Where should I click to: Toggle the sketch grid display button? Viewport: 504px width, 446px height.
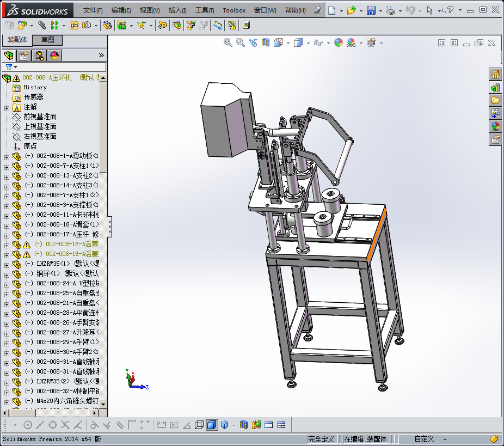[174, 425]
